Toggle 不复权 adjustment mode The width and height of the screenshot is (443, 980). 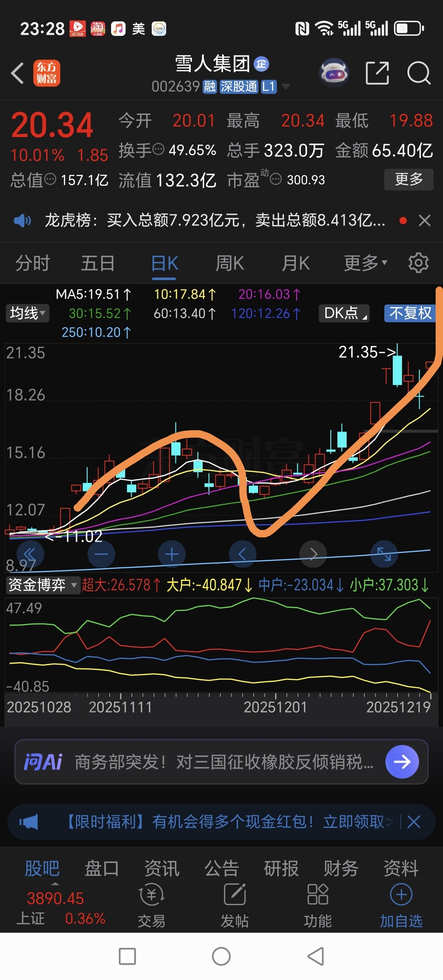point(410,313)
